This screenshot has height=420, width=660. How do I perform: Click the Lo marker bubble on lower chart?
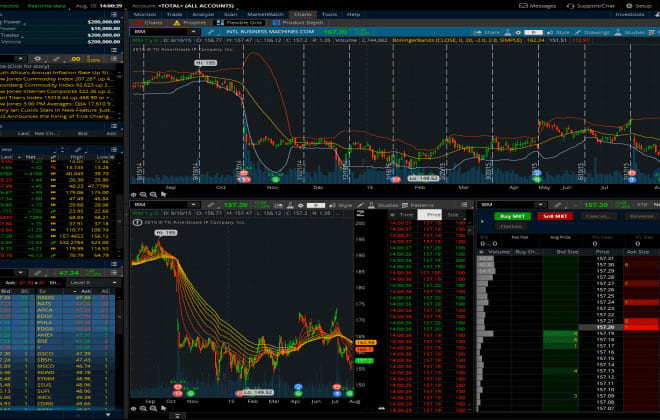[x=258, y=392]
